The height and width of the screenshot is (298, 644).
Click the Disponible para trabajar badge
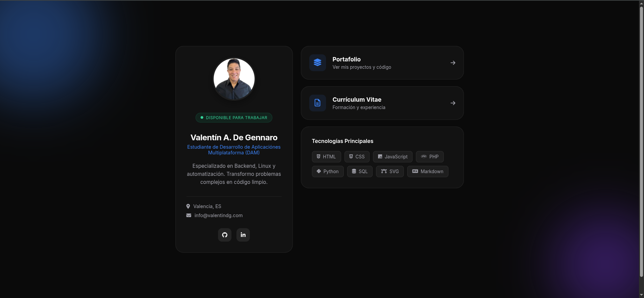point(234,118)
